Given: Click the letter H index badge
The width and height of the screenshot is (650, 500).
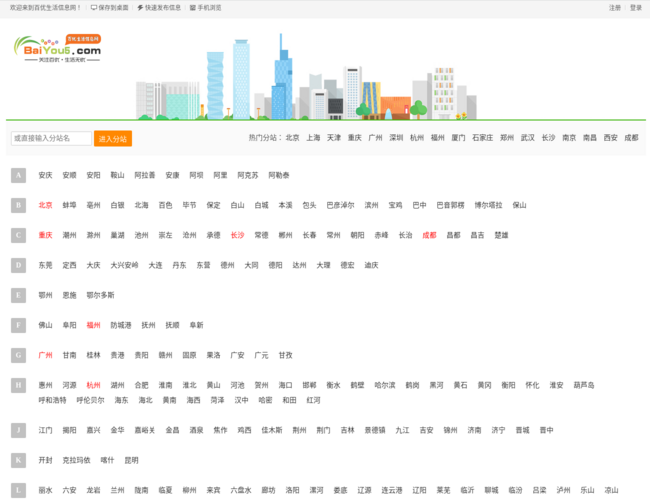Looking at the screenshot, I should [18, 385].
